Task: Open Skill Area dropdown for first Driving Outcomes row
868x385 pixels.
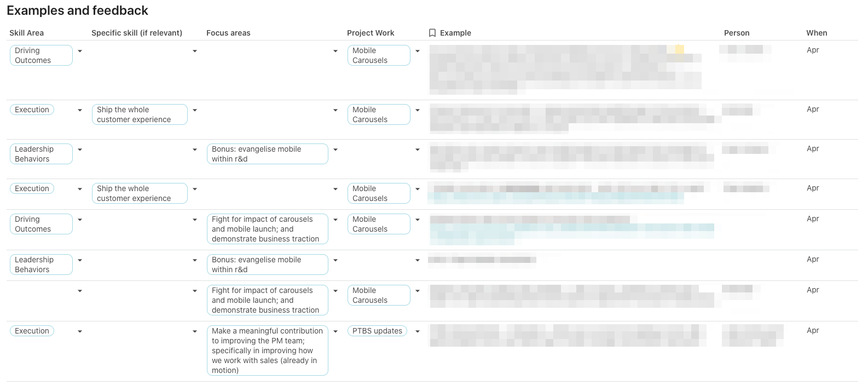Action: coord(80,51)
